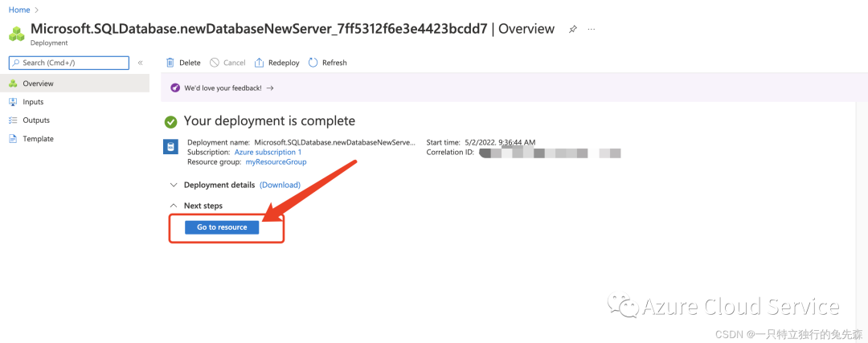Screen dimensions: 868x343
Task: Select the Start time value text
Action: click(x=500, y=142)
